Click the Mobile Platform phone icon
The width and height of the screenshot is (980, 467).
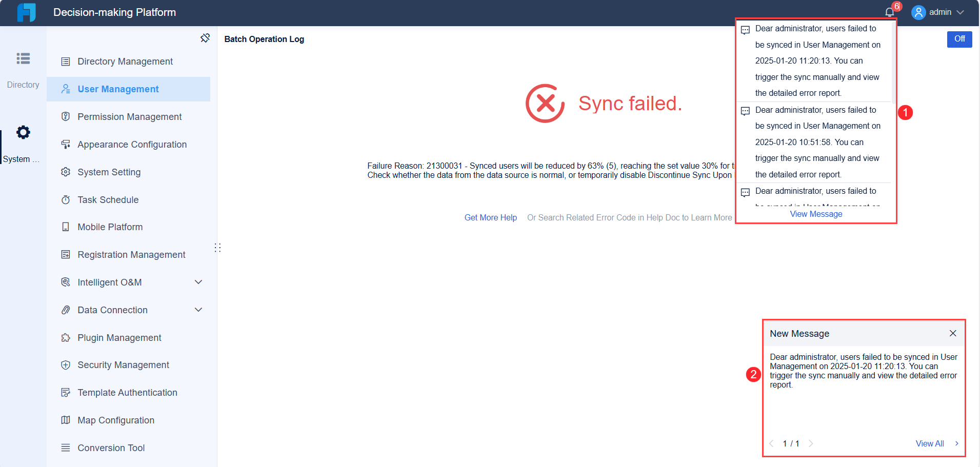click(x=66, y=227)
